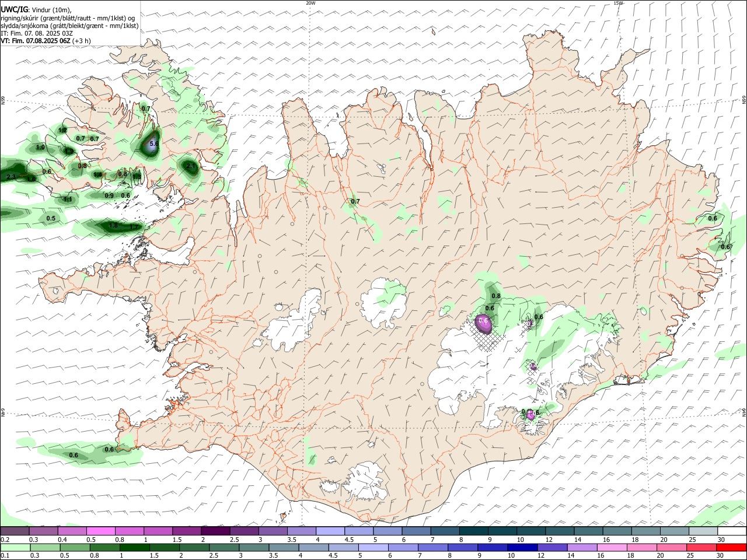Click the deep navy blue 10 mm rain swatch

click(523, 547)
